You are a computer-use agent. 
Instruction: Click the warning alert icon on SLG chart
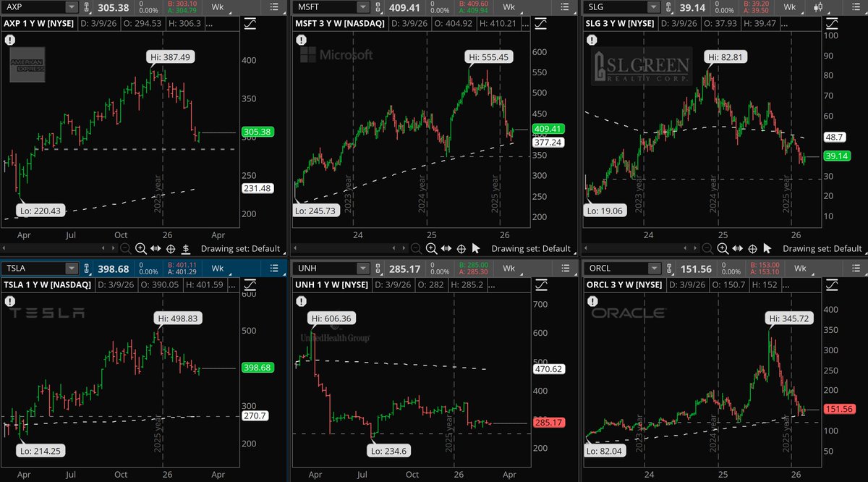(592, 41)
